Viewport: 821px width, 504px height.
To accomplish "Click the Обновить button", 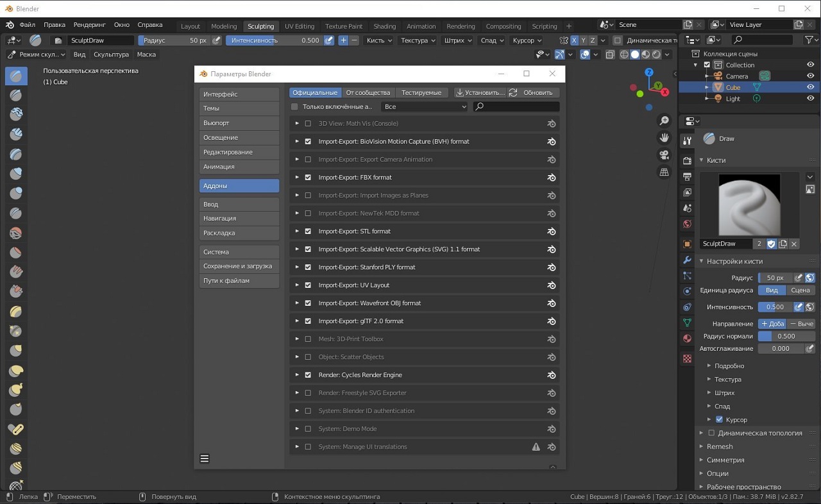I will [x=532, y=92].
